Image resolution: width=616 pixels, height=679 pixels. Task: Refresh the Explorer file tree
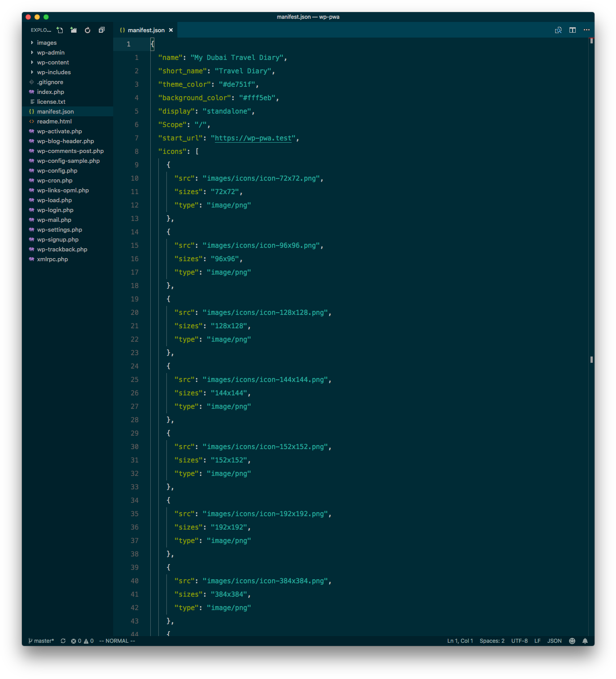tap(88, 30)
